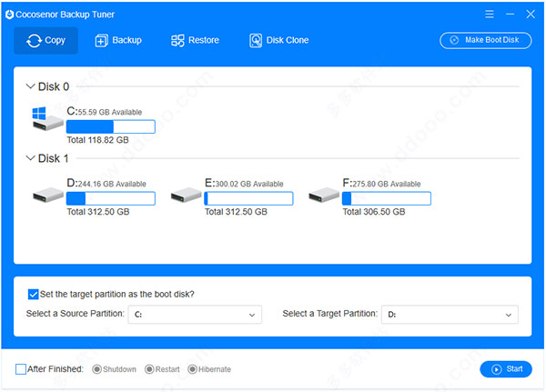Open the Restore tab

[x=195, y=41]
